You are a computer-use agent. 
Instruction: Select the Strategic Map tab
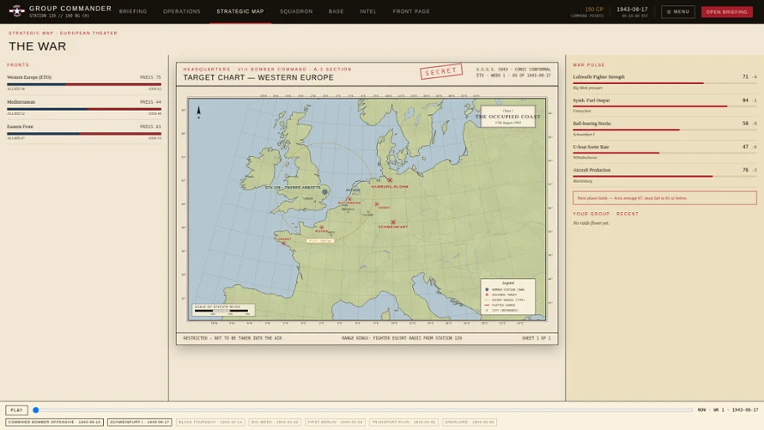240,11
